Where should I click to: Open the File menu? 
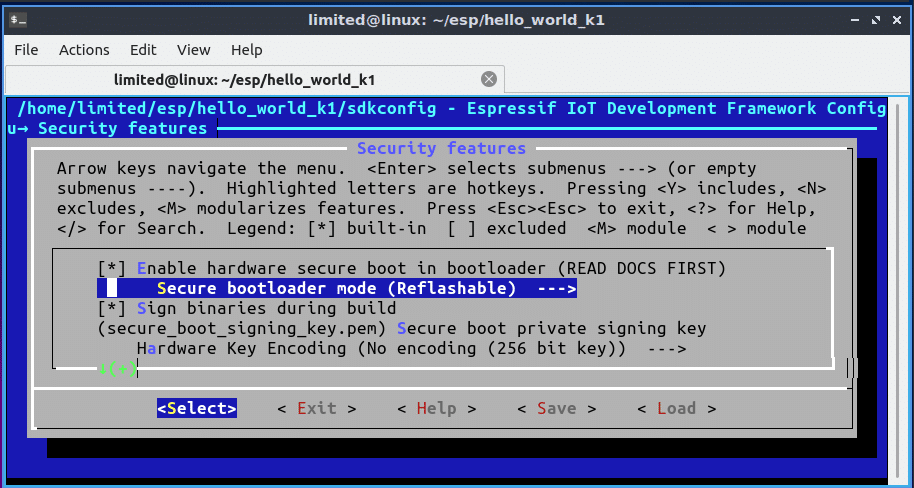(26, 49)
